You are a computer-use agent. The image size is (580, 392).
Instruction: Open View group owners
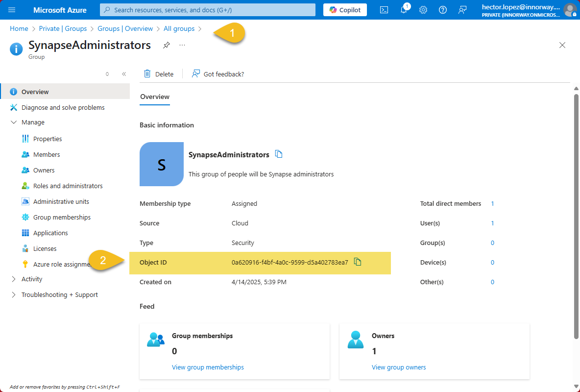(x=399, y=367)
